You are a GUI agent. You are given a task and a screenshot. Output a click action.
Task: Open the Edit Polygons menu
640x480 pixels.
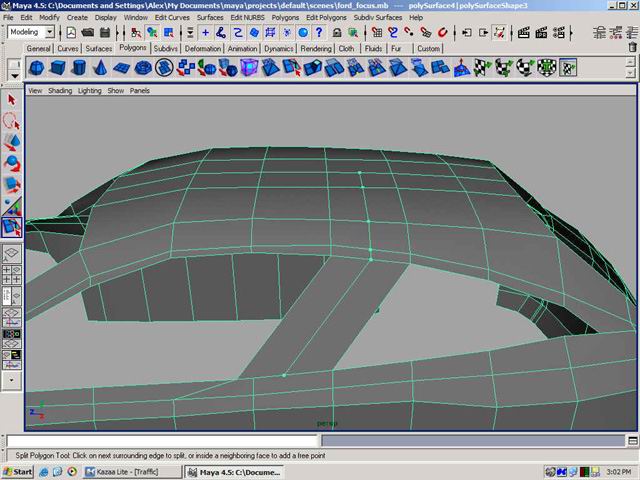click(x=326, y=18)
